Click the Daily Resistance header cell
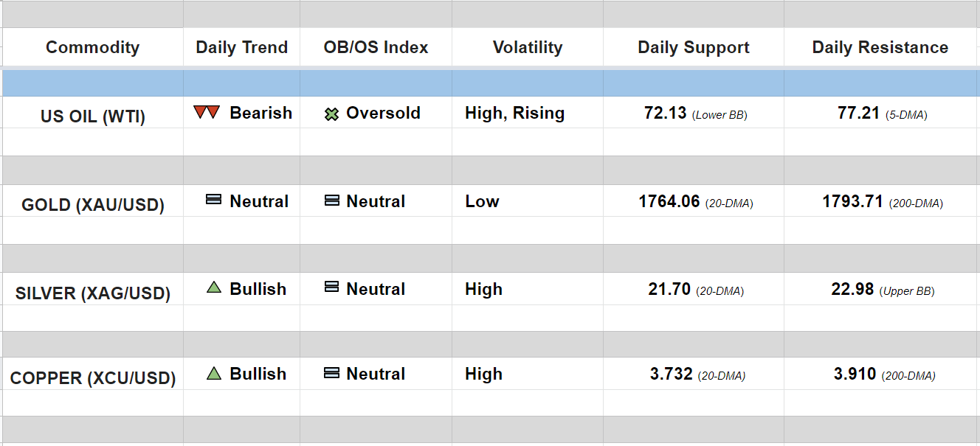Viewport: 980px width, 446px height. [x=880, y=47]
